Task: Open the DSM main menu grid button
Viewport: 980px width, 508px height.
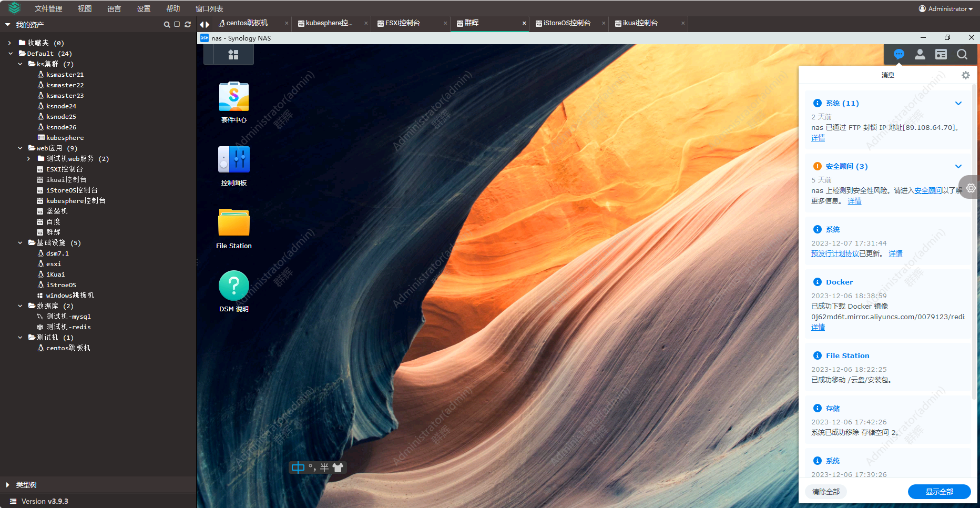Action: tap(233, 55)
